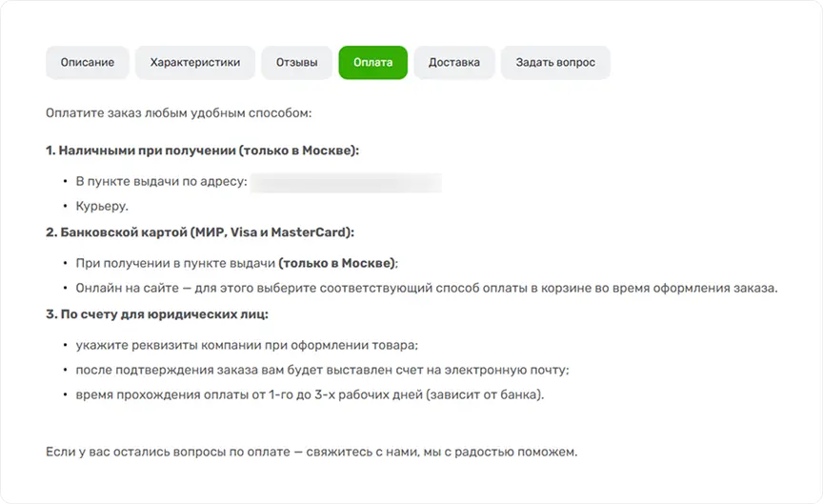Open the Описание tab
The width and height of the screenshot is (823, 504).
tap(88, 63)
